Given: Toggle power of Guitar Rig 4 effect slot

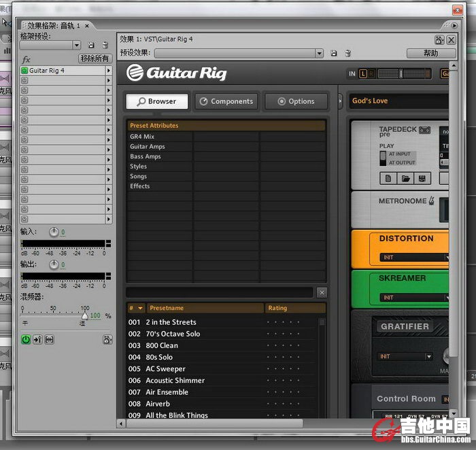Looking at the screenshot, I should 24,71.
